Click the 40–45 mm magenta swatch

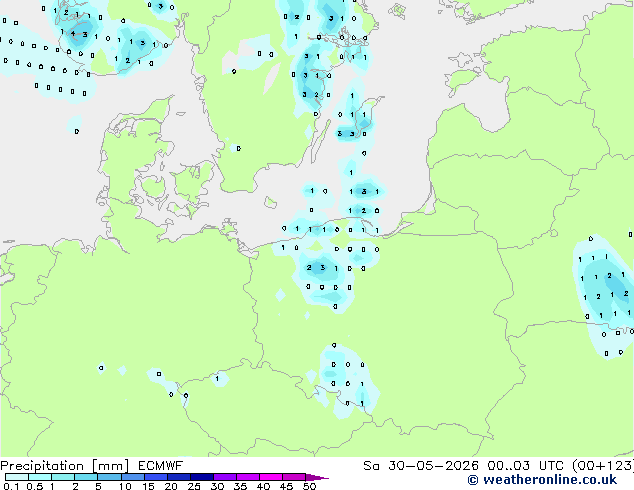coord(271,477)
